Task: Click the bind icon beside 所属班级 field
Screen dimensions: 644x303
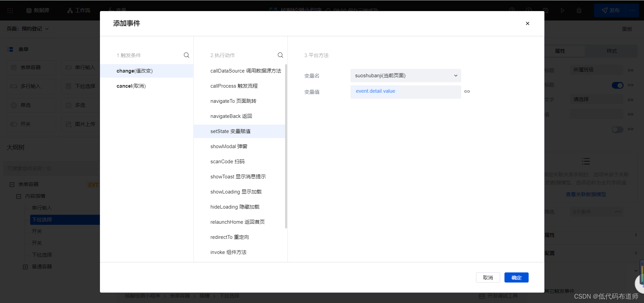Action: pyautogui.click(x=631, y=70)
